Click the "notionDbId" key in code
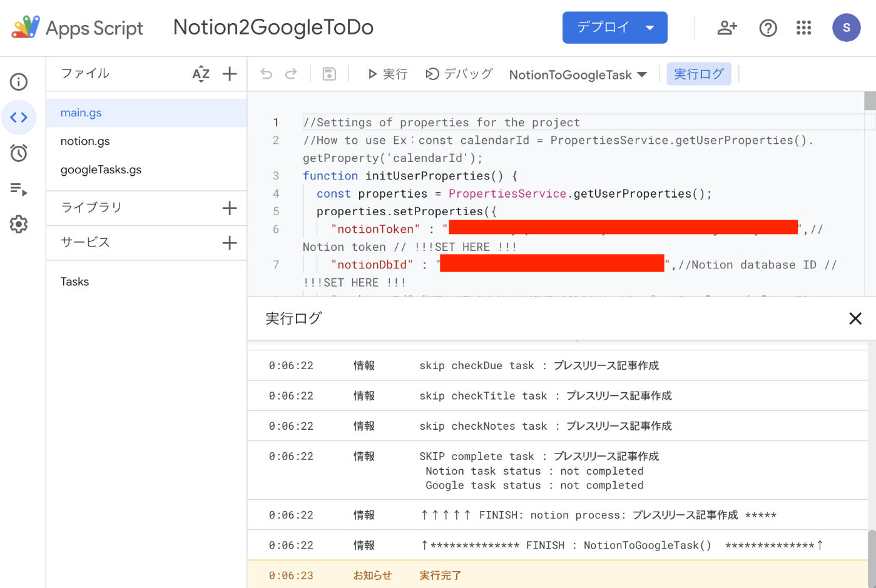 click(x=372, y=265)
